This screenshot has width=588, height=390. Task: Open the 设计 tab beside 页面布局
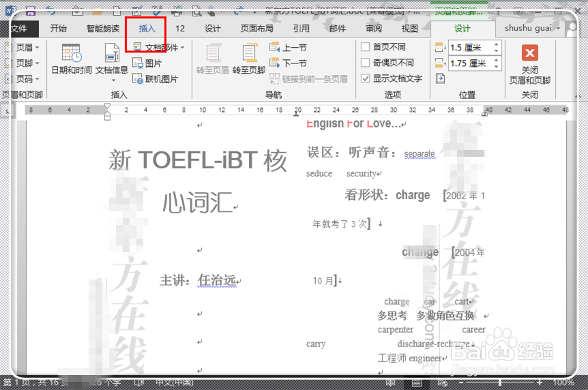click(x=212, y=29)
